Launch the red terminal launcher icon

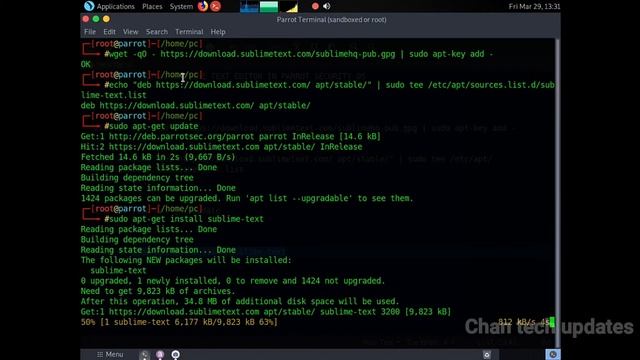tap(216, 6)
